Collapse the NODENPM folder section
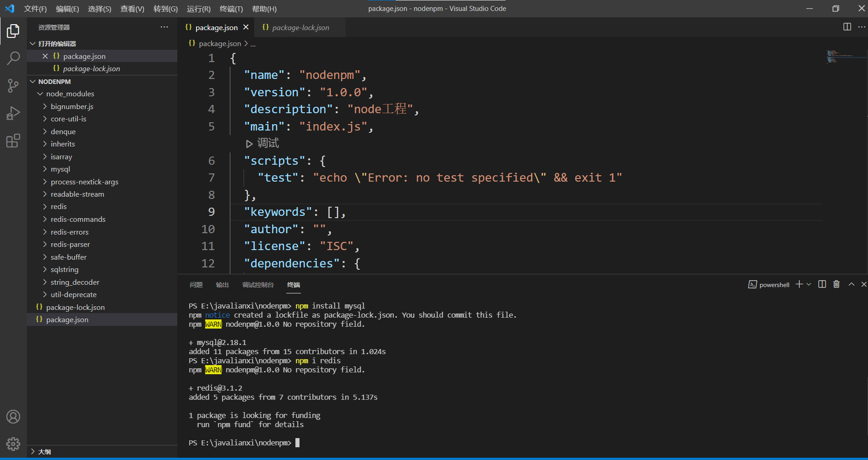The height and width of the screenshot is (460, 868). click(33, 82)
